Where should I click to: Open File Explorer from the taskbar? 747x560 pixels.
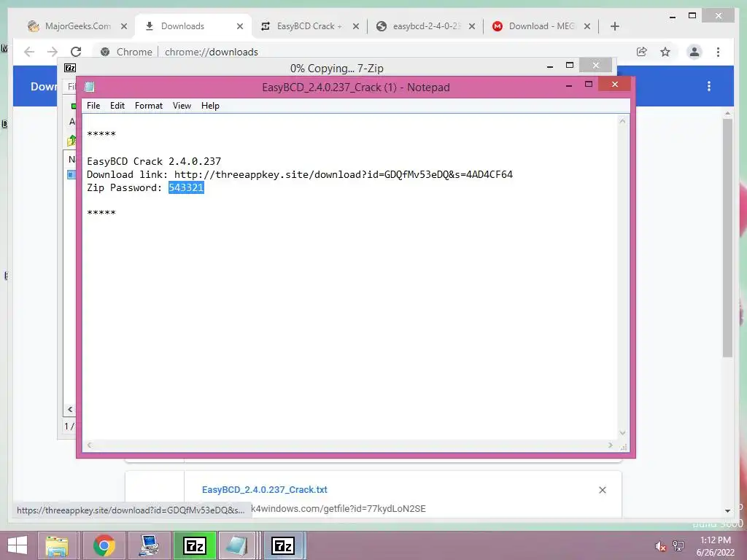[x=57, y=545]
